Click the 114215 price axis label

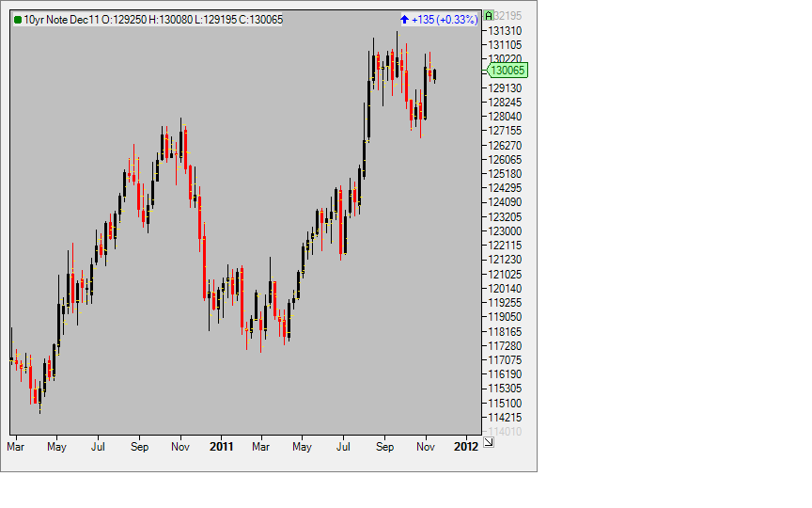tap(505, 418)
